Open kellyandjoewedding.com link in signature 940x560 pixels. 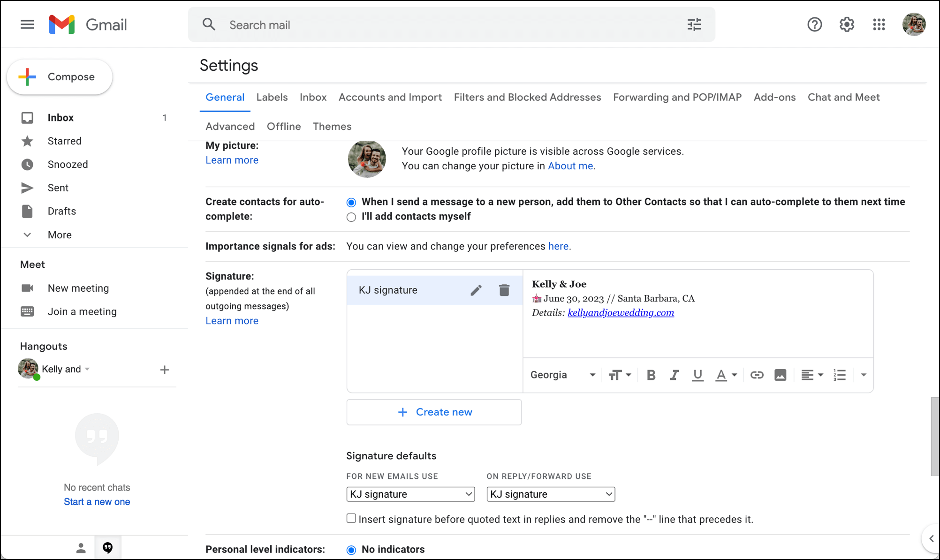pyautogui.click(x=621, y=312)
